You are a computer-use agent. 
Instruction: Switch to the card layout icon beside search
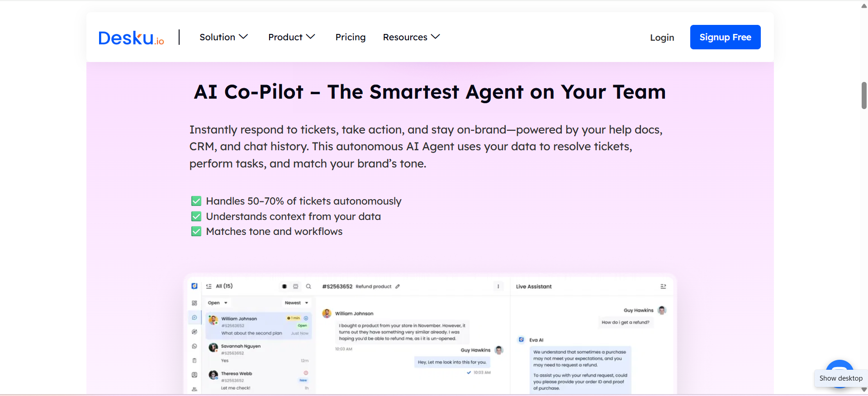pos(296,286)
